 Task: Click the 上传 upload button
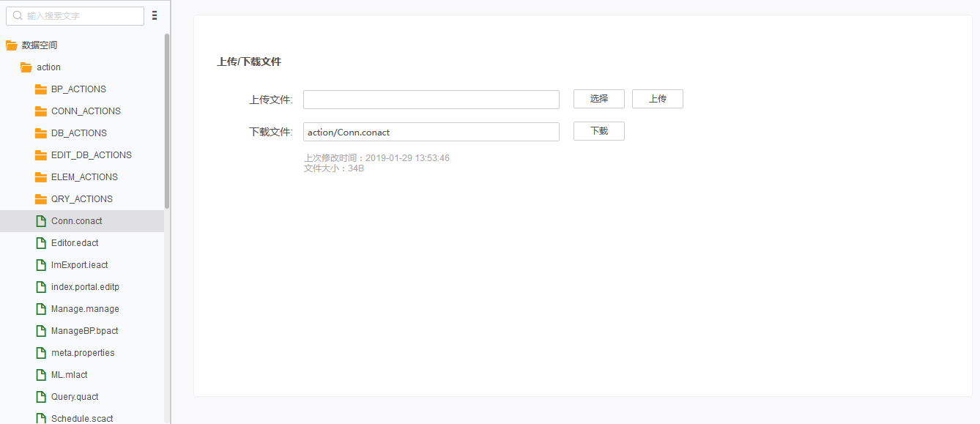pyautogui.click(x=657, y=99)
